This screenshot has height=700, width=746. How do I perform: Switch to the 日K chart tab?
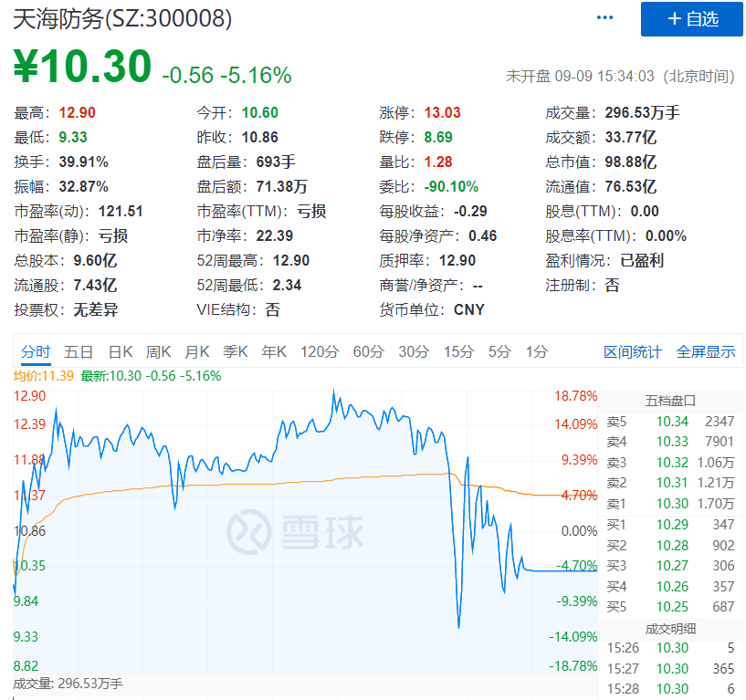[121, 352]
